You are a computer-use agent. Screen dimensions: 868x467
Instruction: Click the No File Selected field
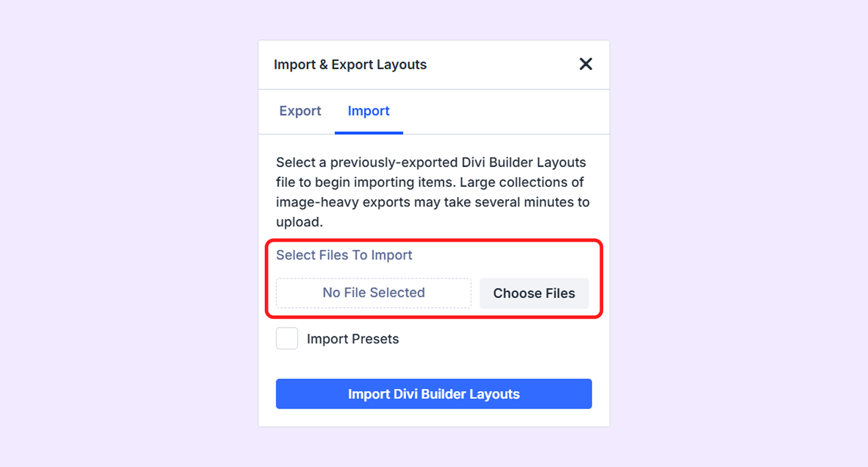tap(374, 293)
